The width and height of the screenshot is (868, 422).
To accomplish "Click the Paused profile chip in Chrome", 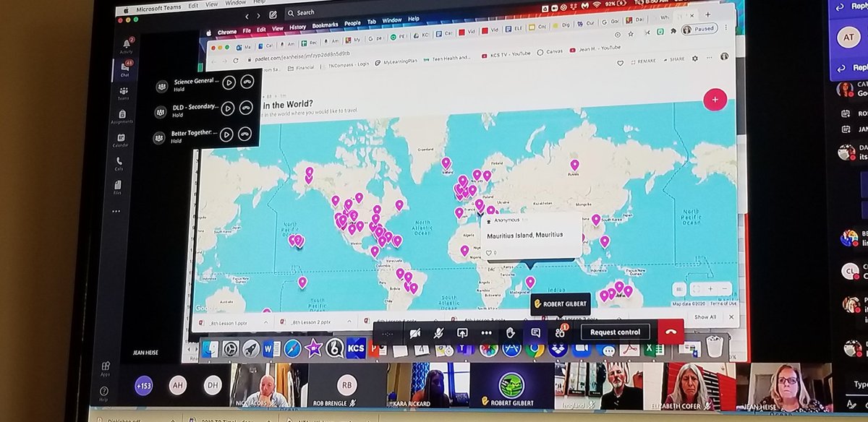I will coord(699,29).
